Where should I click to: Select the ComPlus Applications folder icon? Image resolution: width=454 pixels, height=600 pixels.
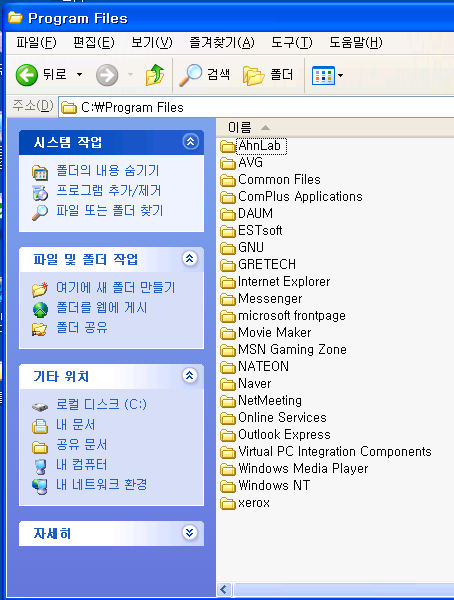click(228, 197)
